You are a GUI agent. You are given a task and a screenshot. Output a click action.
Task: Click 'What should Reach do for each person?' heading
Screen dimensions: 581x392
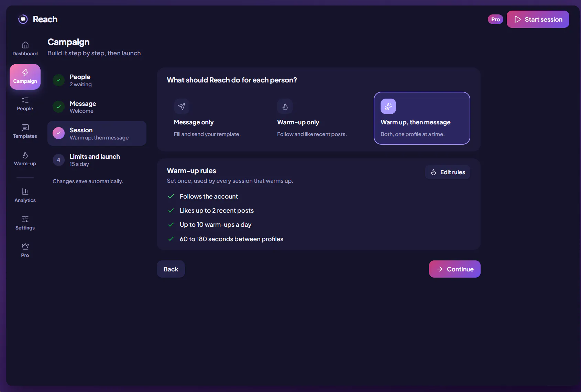pyautogui.click(x=232, y=80)
